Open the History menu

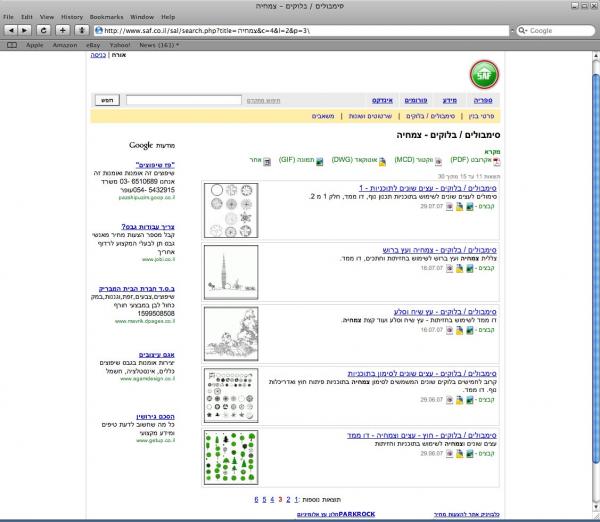[71, 17]
